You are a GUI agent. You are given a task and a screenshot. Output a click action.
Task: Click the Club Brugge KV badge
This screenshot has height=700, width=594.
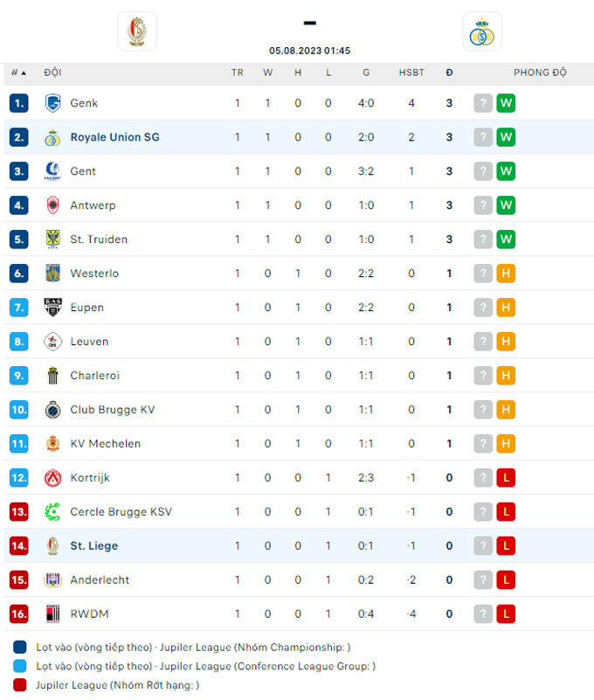click(52, 409)
